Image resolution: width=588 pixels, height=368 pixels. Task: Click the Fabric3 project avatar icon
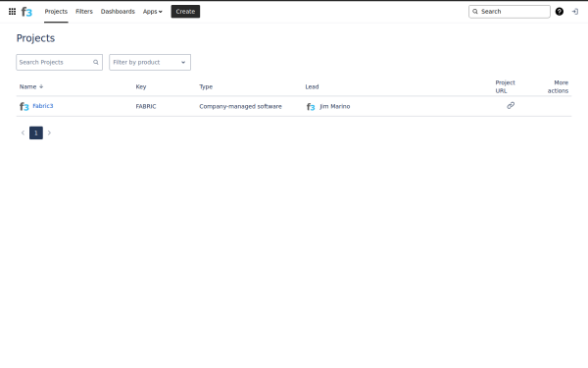[x=24, y=107]
